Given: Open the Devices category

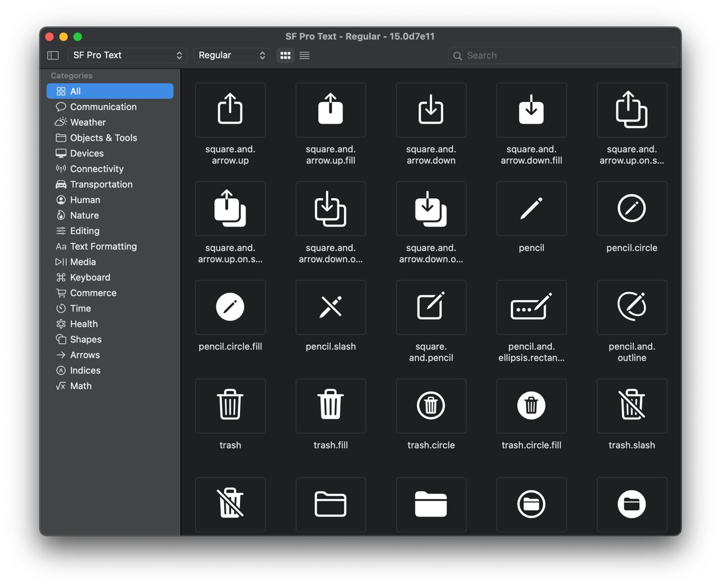Looking at the screenshot, I should click(x=110, y=153).
